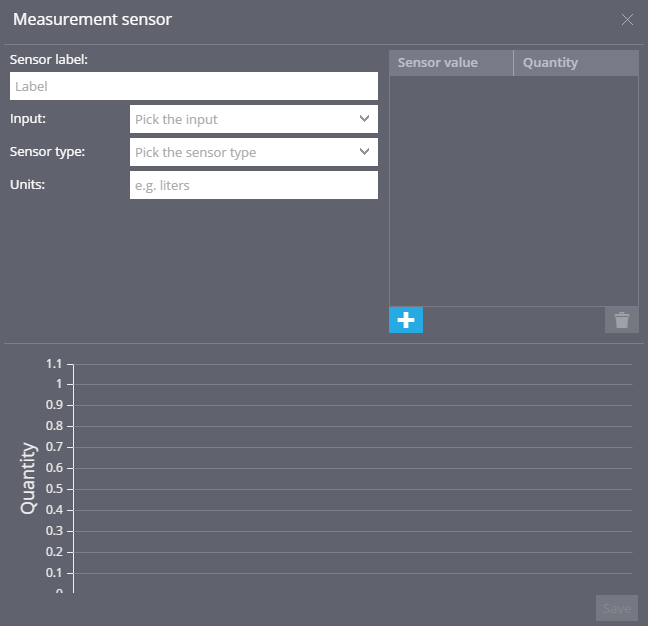
Task: Click the blue plus add-row button
Action: point(406,320)
